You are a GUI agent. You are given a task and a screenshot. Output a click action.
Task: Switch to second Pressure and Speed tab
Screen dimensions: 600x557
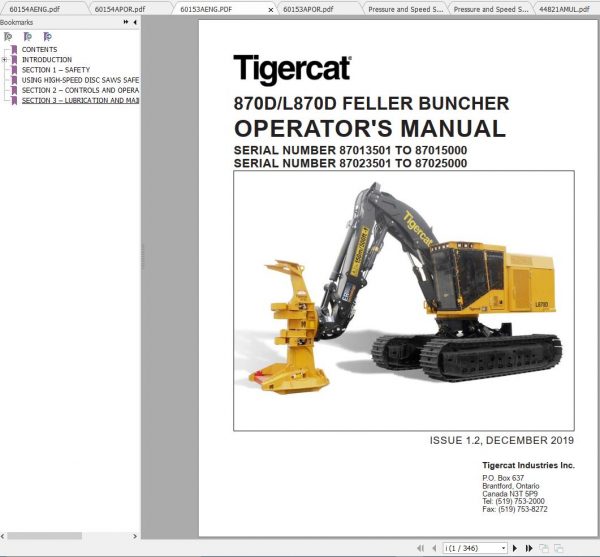point(491,9)
